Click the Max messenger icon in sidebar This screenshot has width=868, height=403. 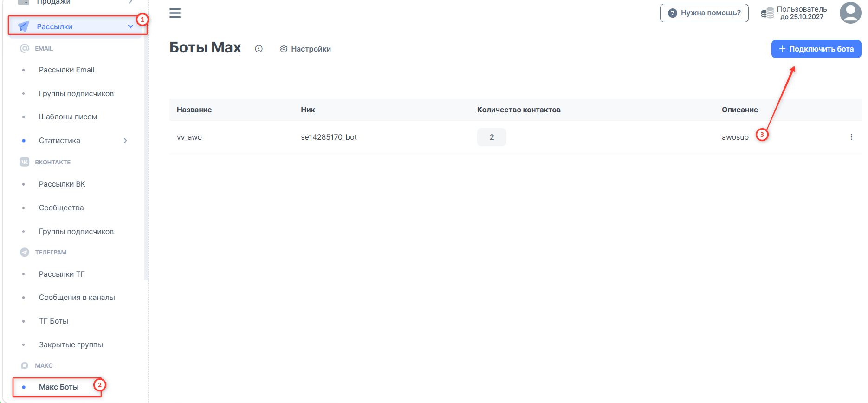tap(25, 365)
